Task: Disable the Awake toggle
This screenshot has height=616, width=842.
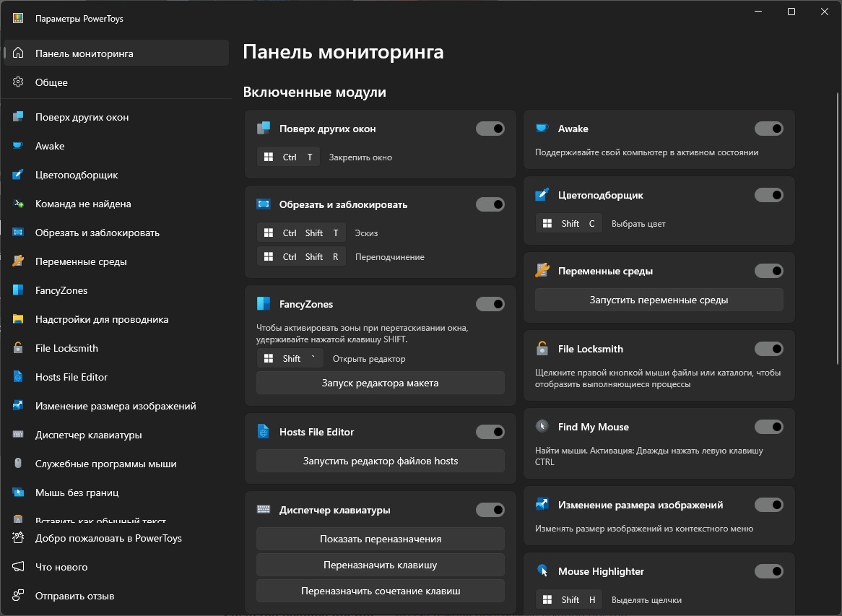Action: 769,129
